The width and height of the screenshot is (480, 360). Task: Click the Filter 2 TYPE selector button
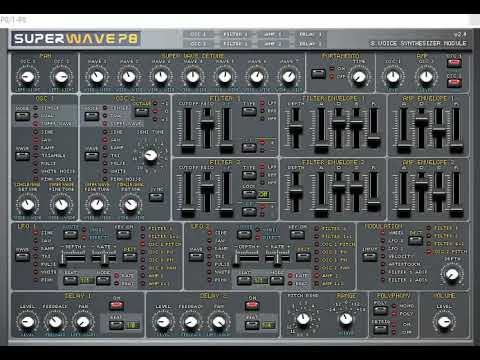[x=249, y=175]
